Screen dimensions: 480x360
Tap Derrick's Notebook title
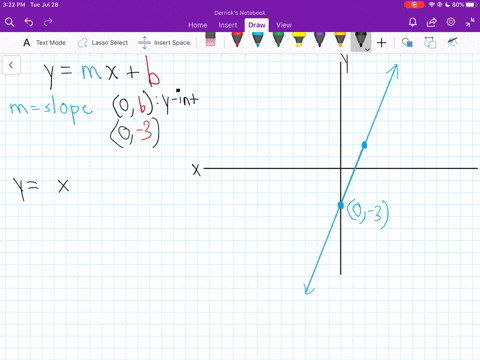point(240,13)
